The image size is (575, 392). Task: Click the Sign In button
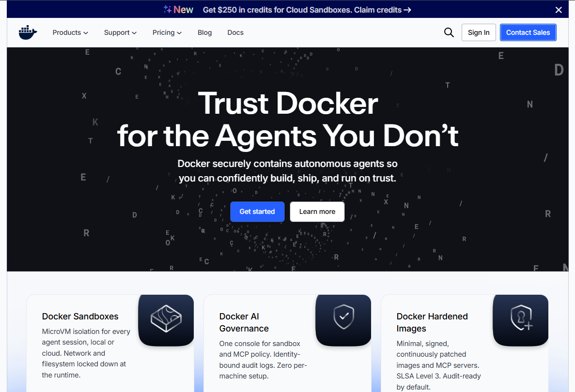pos(479,32)
